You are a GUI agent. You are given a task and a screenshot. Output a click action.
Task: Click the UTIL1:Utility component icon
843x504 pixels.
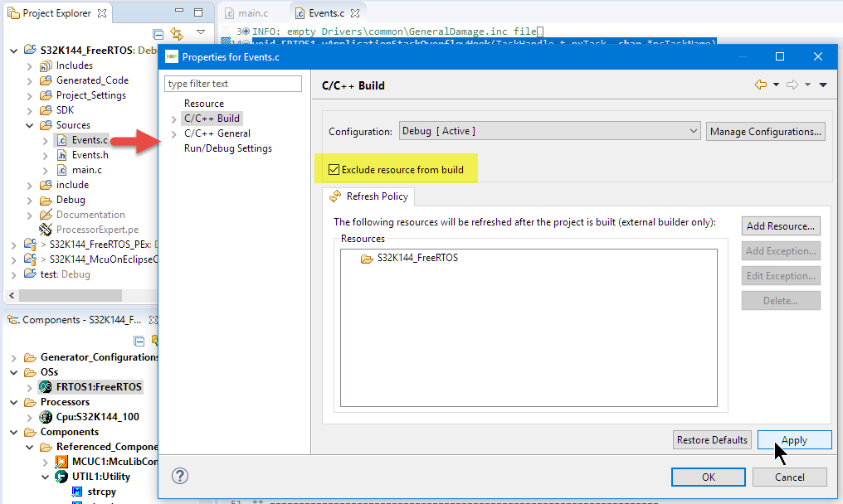click(61, 477)
